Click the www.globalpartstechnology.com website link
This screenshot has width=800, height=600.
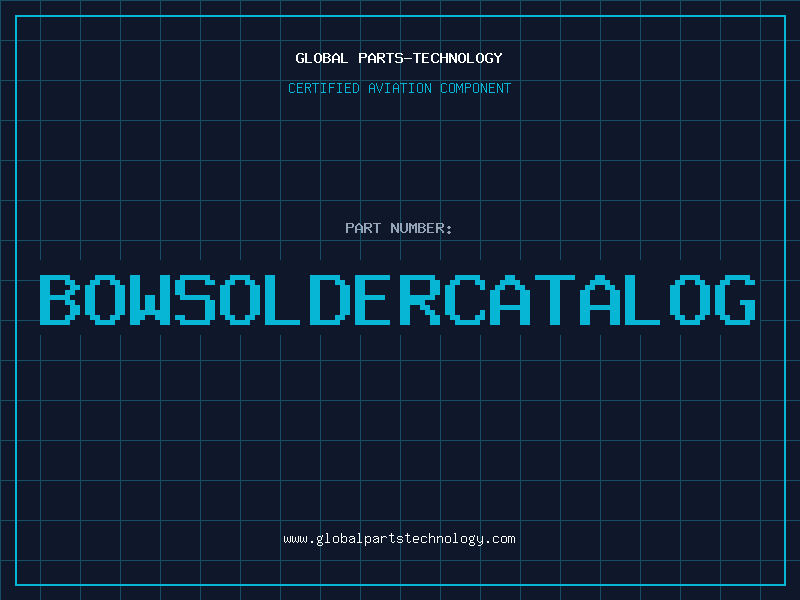(399, 539)
